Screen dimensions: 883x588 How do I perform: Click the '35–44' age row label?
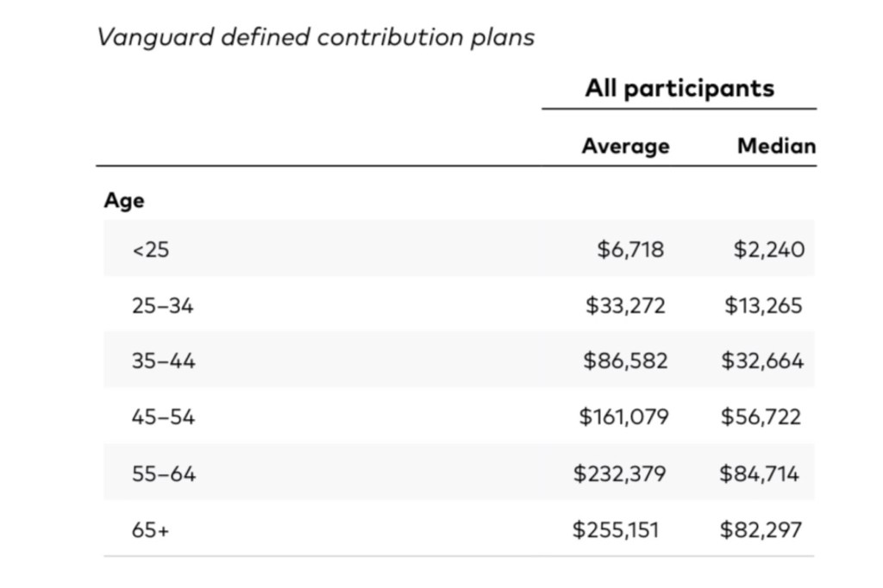tap(163, 361)
